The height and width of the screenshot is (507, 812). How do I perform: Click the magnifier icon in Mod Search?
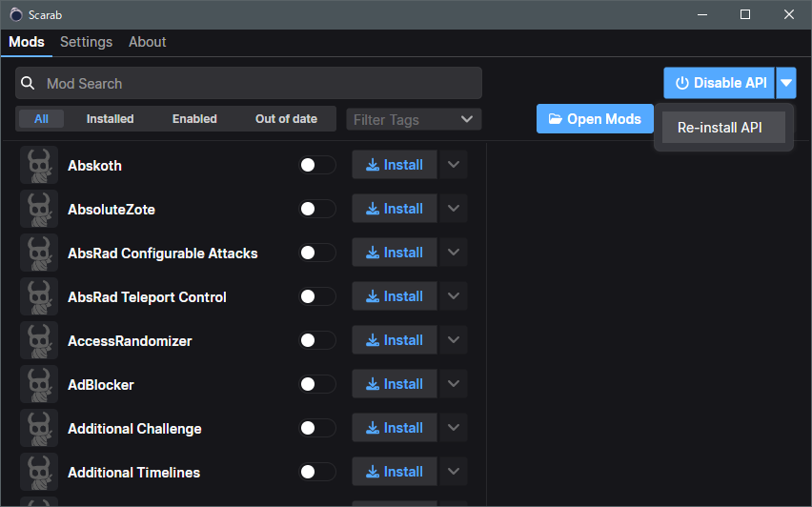(29, 84)
